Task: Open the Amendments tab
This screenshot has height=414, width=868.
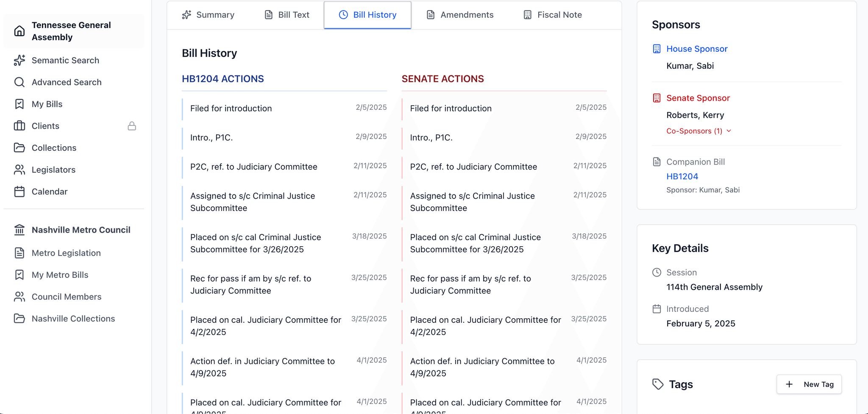Action: [x=460, y=15]
